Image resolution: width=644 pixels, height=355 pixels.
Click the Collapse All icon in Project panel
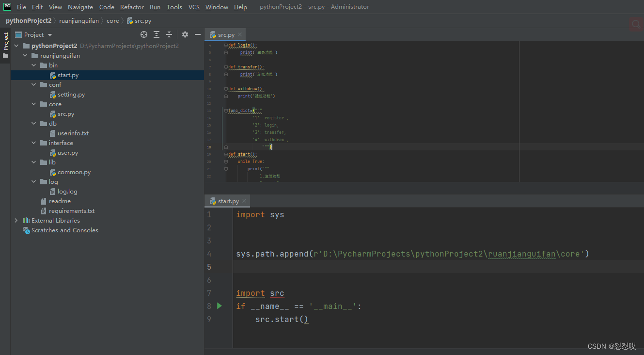coord(169,34)
